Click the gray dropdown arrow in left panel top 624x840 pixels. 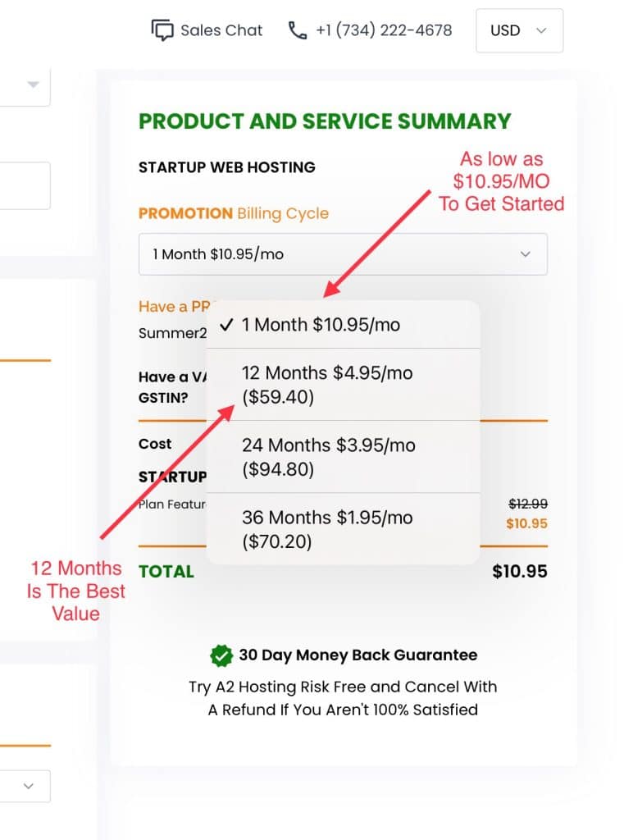[33, 84]
